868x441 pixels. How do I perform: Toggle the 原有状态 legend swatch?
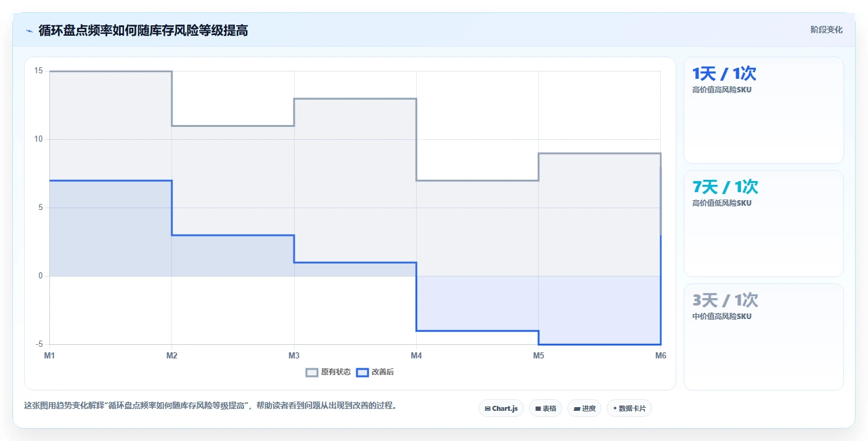pos(312,372)
